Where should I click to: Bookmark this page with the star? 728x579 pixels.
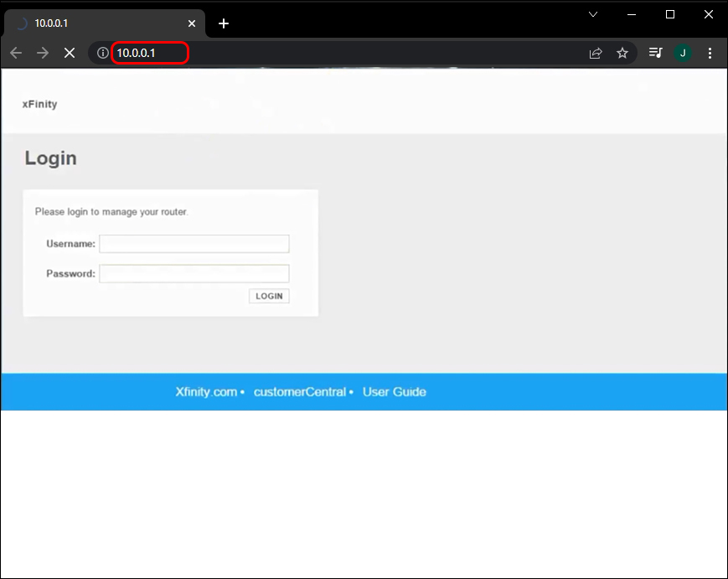coord(622,53)
